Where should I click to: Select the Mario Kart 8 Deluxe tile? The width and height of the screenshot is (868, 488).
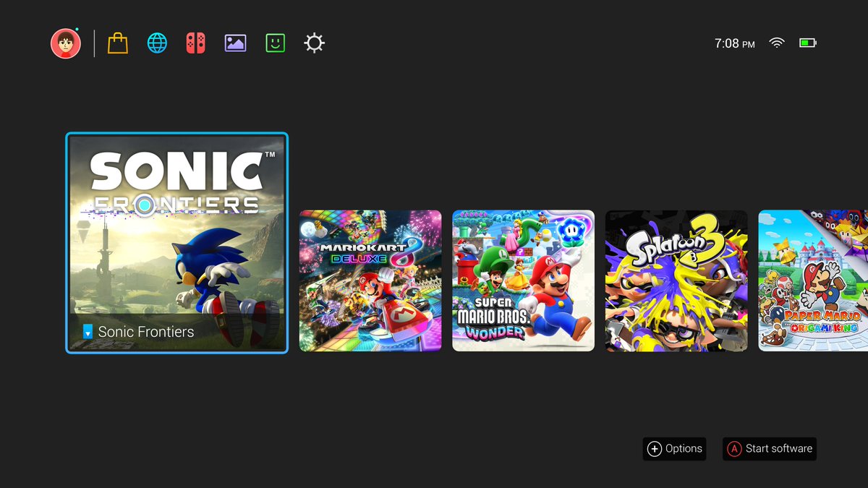pyautogui.click(x=370, y=281)
